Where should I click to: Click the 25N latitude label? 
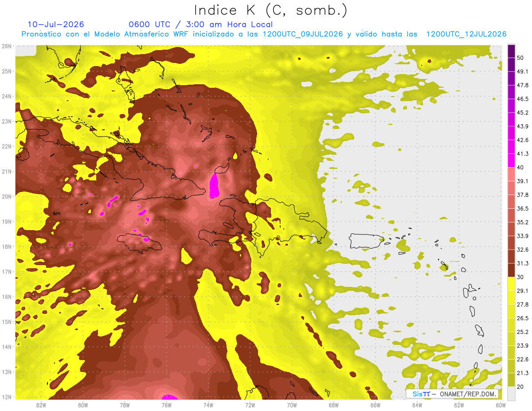point(6,71)
